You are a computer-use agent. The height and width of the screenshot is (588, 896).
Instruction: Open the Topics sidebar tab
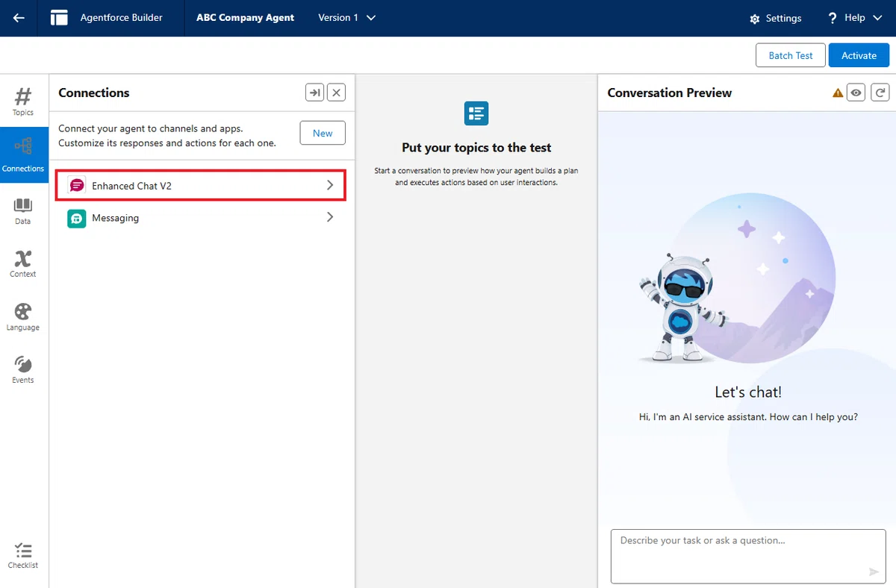point(23,101)
